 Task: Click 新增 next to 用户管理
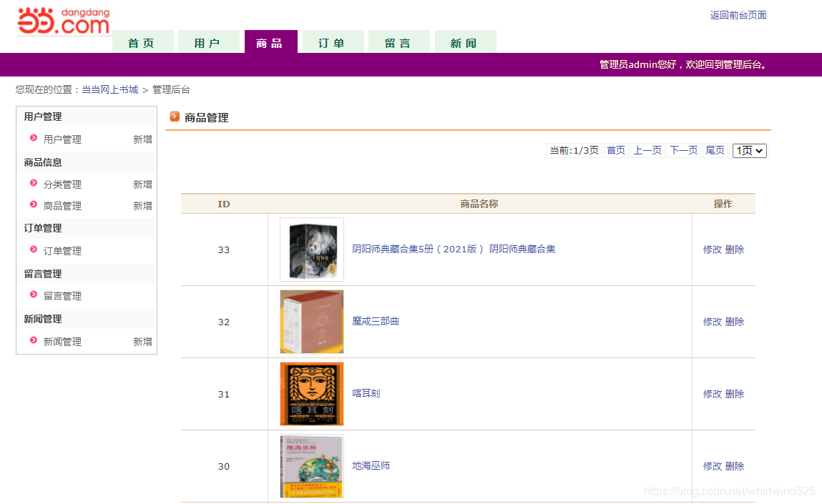[142, 139]
